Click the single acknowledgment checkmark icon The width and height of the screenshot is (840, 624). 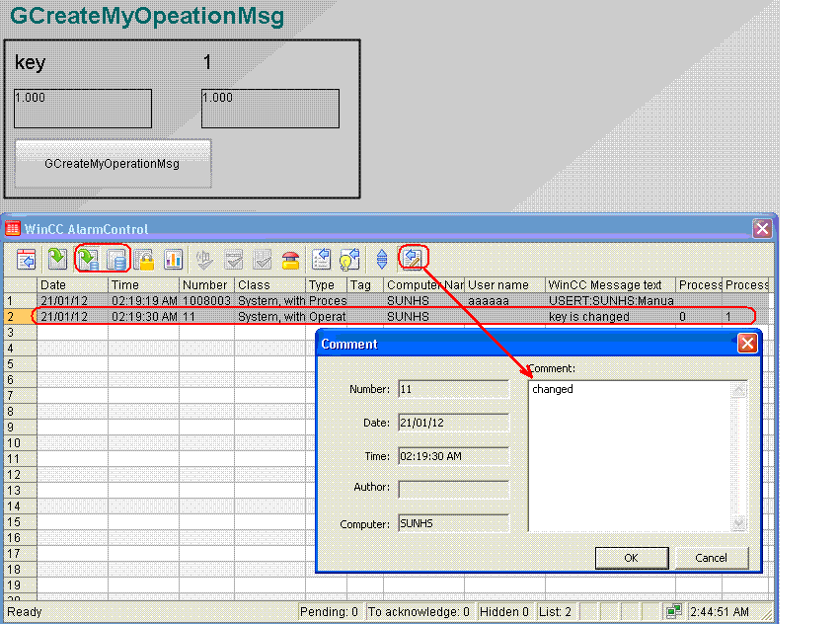(x=234, y=260)
